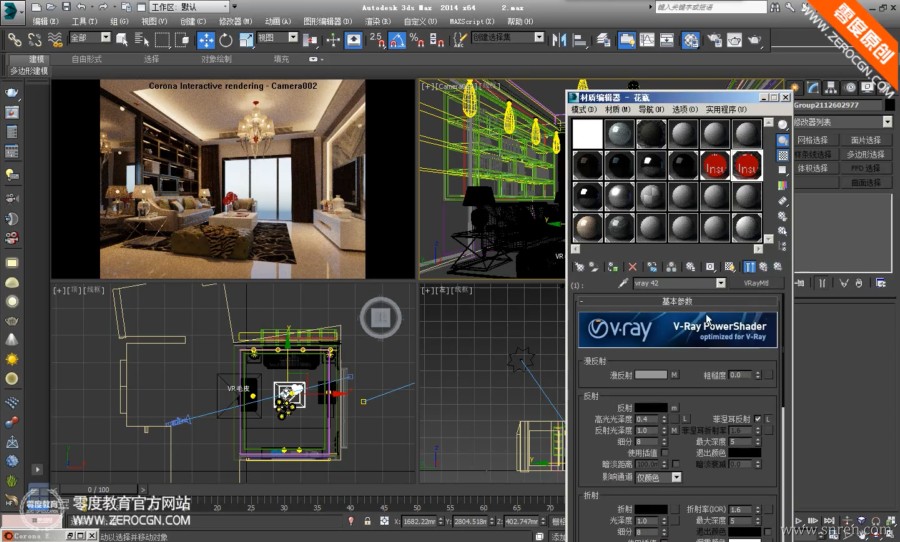Click Get Material icon in material editor
900x542 pixels.
click(x=579, y=267)
